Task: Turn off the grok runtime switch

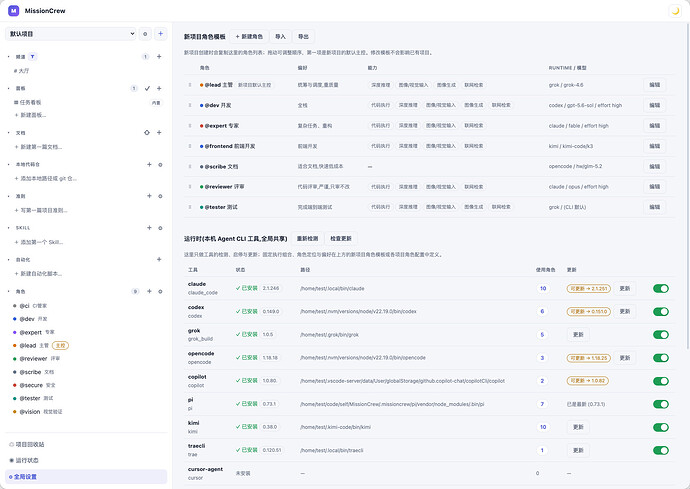Action: pos(661,335)
